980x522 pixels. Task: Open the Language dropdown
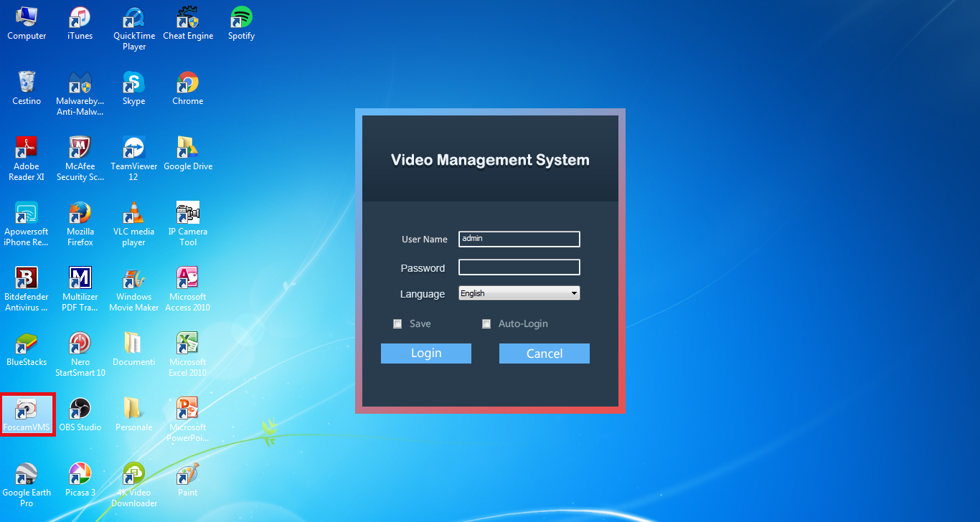point(519,293)
